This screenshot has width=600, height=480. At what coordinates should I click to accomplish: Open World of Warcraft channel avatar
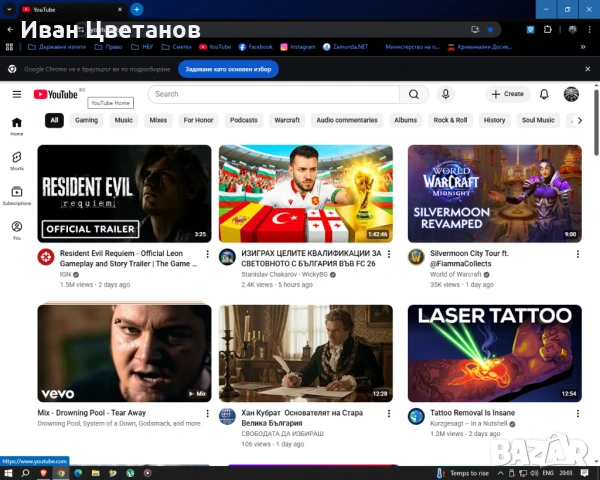point(416,257)
